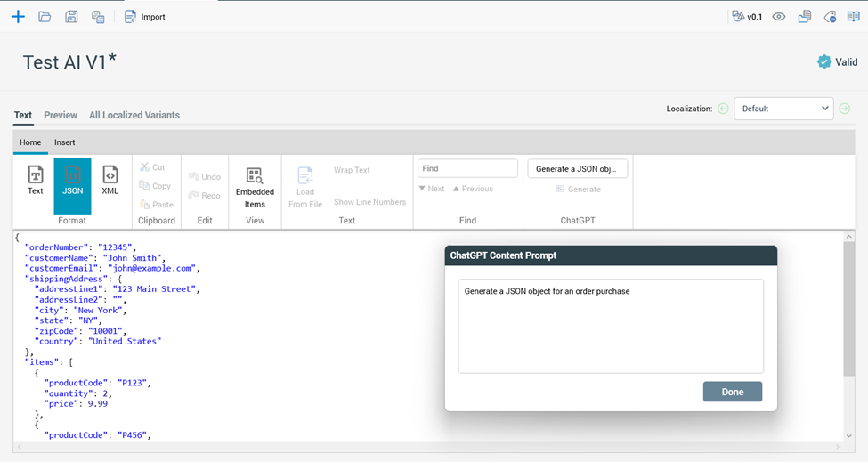Image resolution: width=868 pixels, height=462 pixels.
Task: Click into the Find search field
Action: [x=467, y=168]
